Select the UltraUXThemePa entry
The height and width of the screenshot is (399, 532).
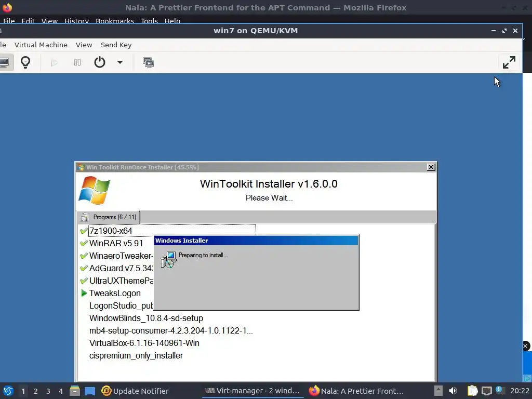tap(121, 281)
